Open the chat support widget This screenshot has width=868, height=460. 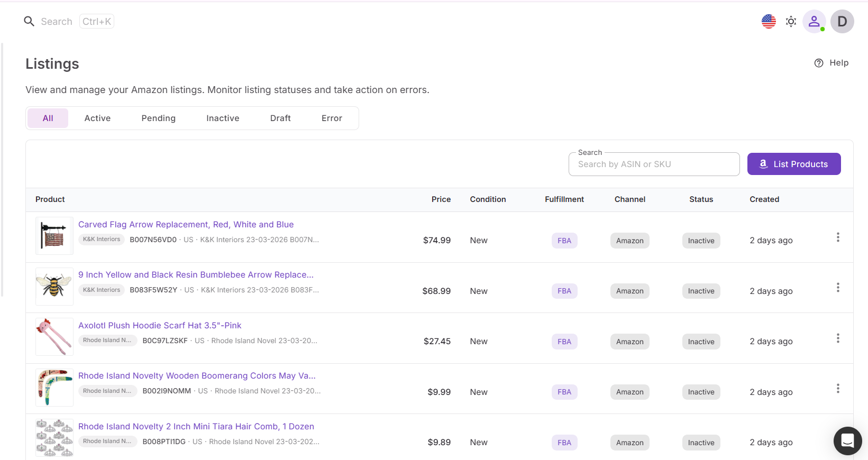coord(847,440)
